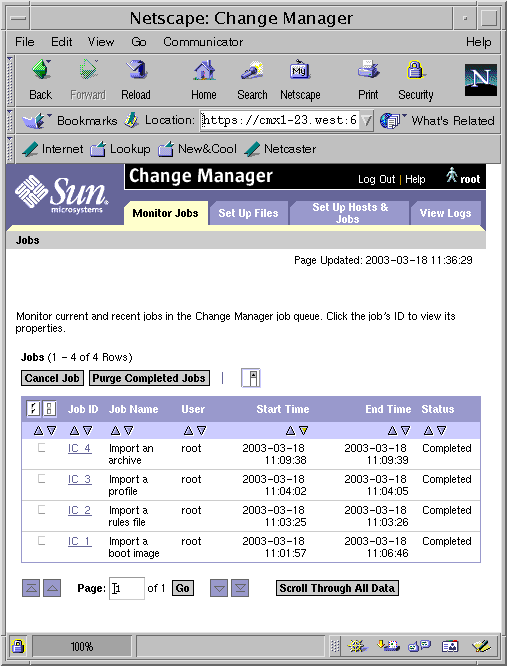
Task: Jump to last page arrow button
Action: [240, 588]
